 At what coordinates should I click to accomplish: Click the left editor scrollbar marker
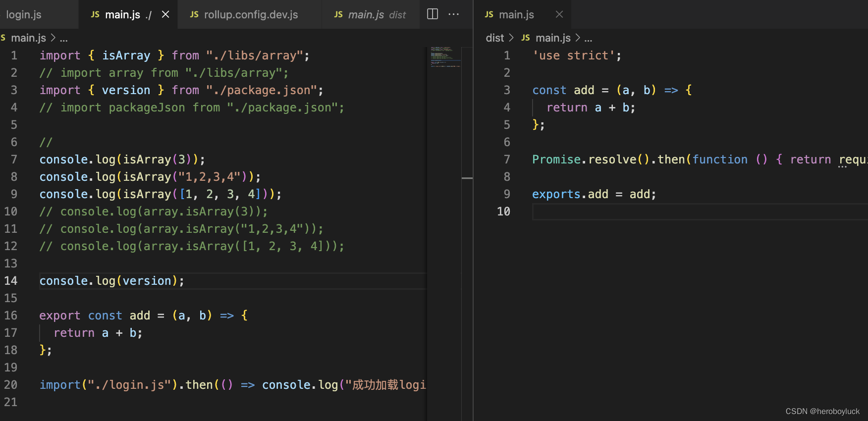coord(467,178)
